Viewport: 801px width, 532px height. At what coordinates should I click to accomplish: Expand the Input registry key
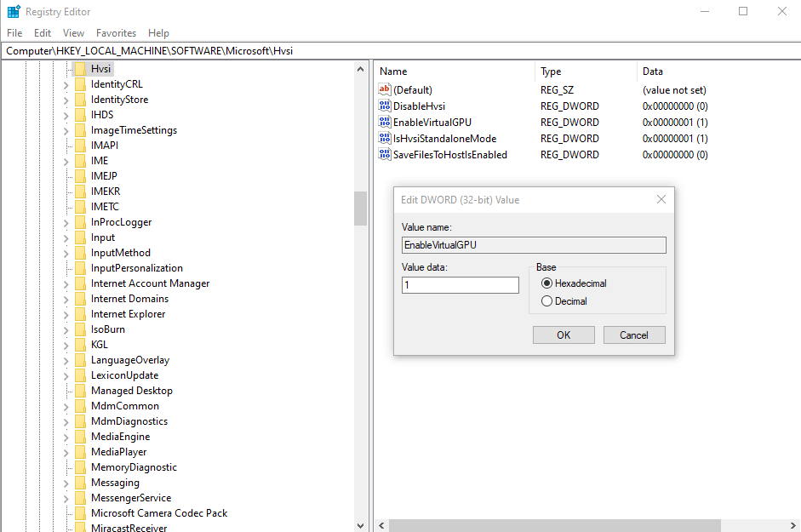[66, 237]
